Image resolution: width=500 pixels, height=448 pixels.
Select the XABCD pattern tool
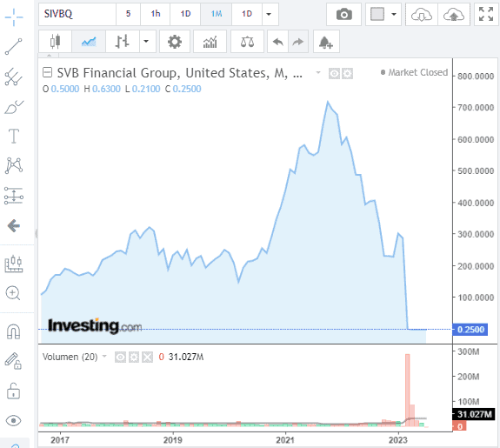(x=14, y=165)
